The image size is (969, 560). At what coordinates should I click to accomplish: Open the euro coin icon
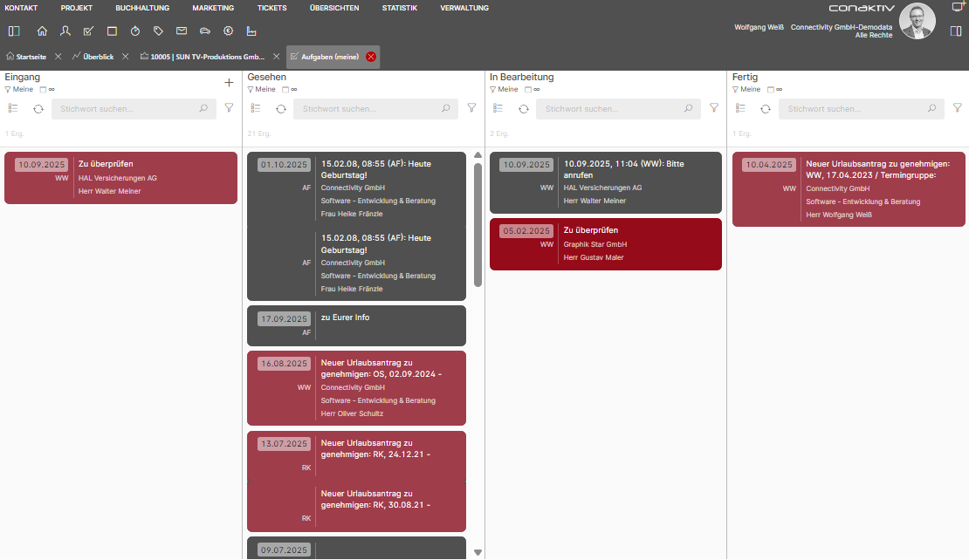tap(228, 31)
